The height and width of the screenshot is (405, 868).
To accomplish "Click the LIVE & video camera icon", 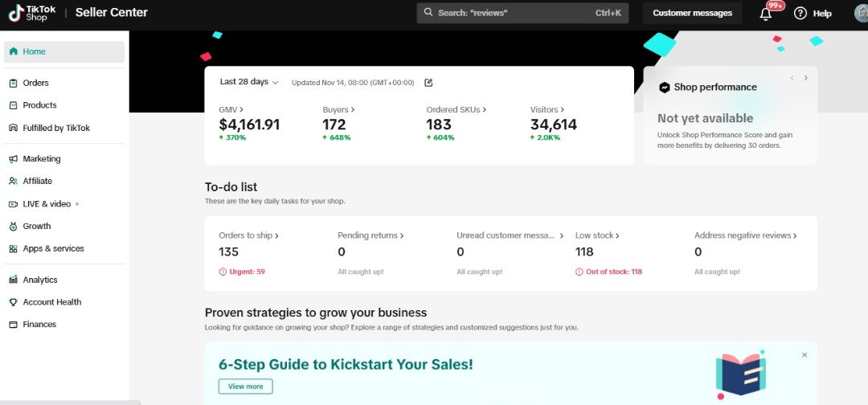I will click(x=14, y=204).
